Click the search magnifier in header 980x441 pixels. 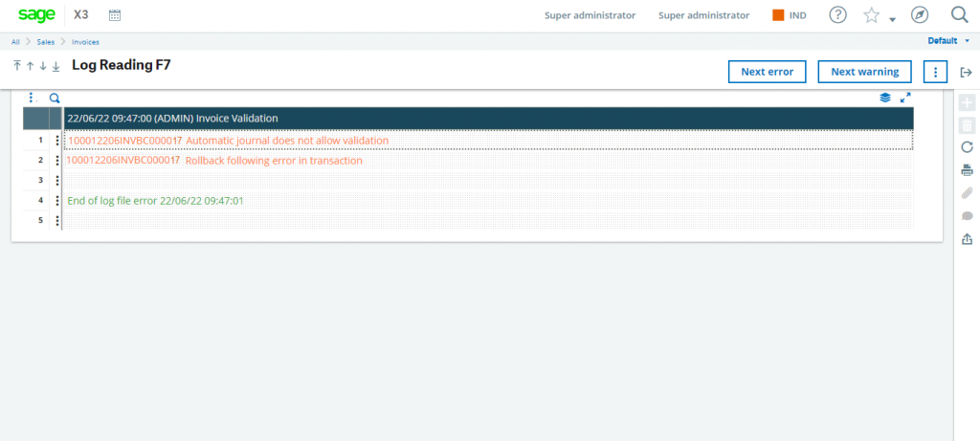pyautogui.click(x=959, y=15)
